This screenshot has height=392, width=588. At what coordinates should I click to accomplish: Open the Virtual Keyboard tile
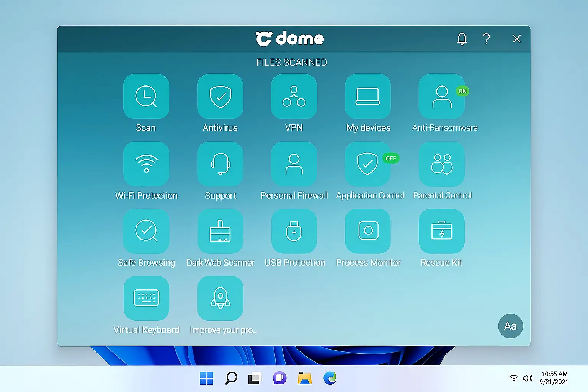146,298
